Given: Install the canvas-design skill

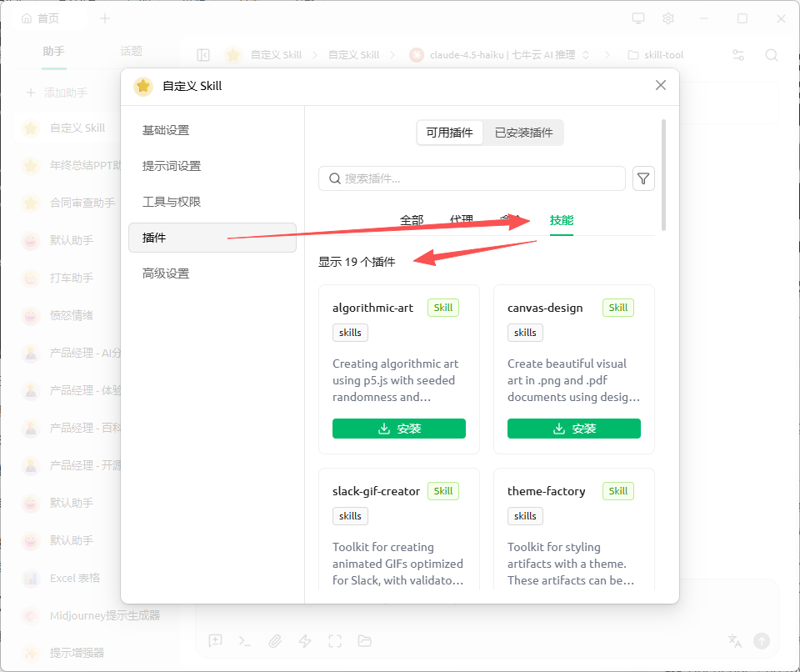Looking at the screenshot, I should pyautogui.click(x=574, y=429).
